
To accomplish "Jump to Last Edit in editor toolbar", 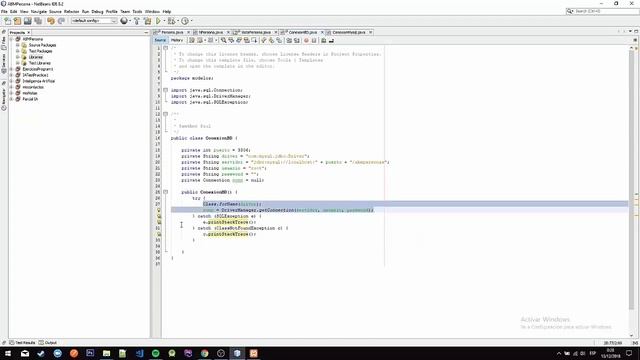I will 191,40.
